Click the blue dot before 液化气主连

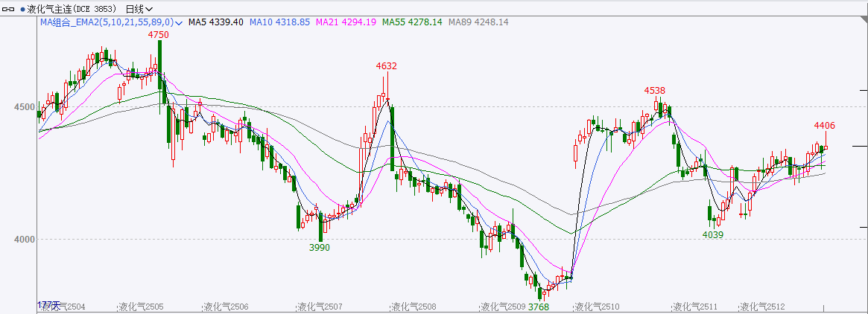tap(22, 9)
